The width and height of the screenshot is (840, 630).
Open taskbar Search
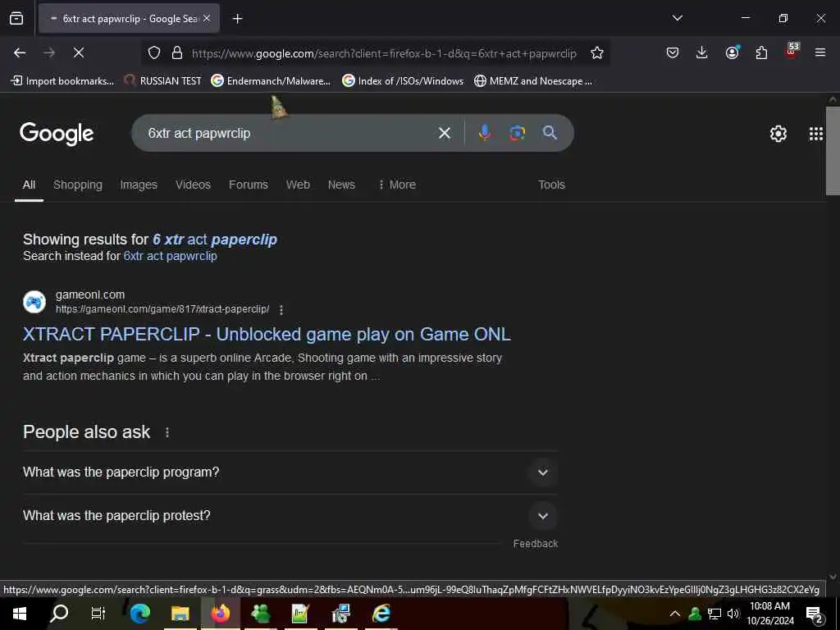59,614
